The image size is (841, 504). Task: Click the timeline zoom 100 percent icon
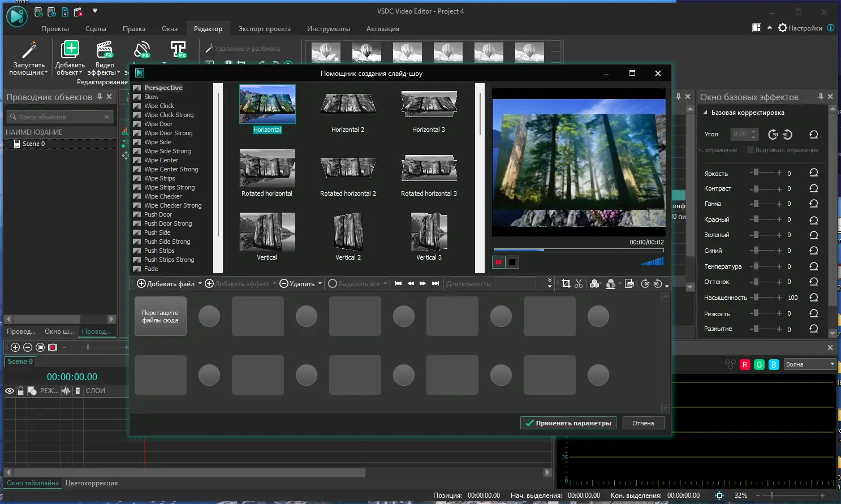(x=40, y=347)
